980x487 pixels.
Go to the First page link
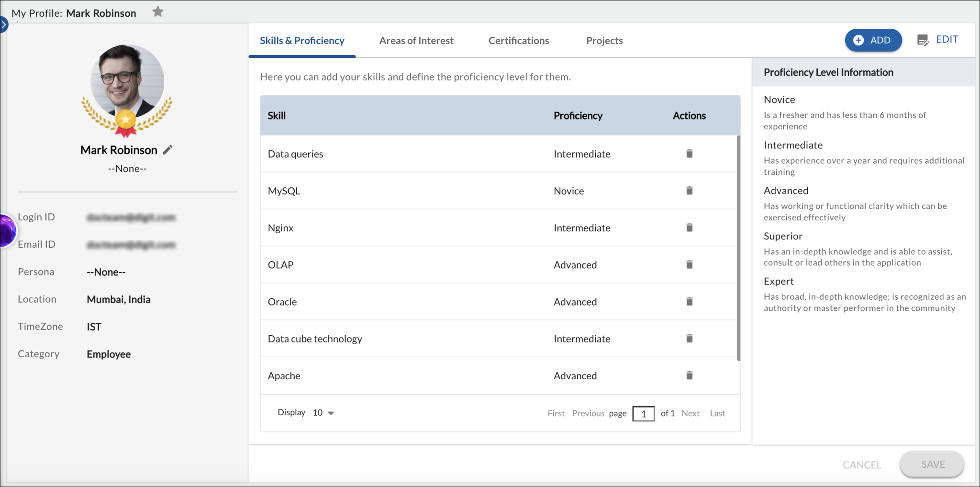556,413
